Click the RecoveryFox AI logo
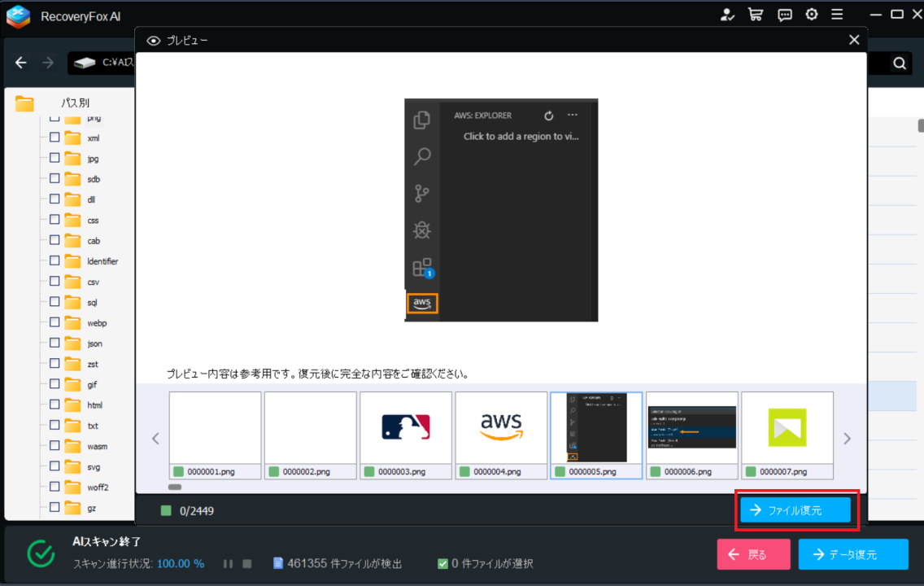The height and width of the screenshot is (586, 924). pyautogui.click(x=18, y=16)
